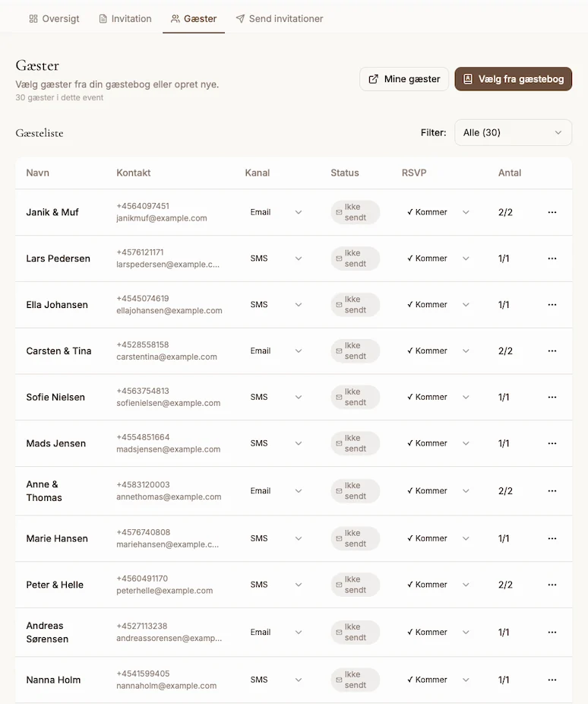Expand Kanal dropdown for Janik & Muf

(276, 212)
